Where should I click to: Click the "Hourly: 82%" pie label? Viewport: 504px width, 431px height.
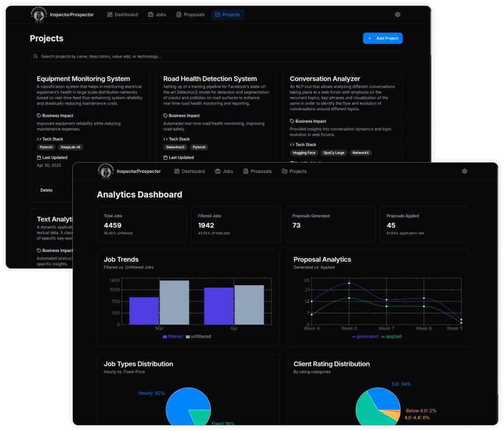[x=152, y=393]
